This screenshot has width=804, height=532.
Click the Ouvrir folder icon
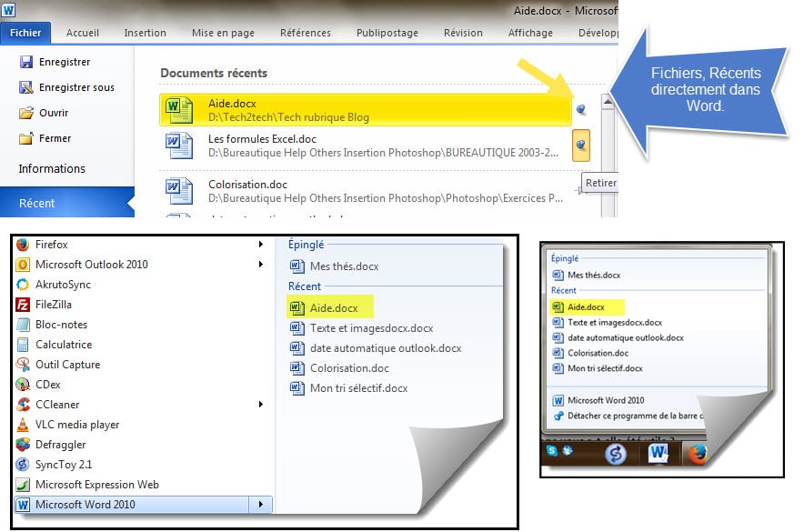25,113
